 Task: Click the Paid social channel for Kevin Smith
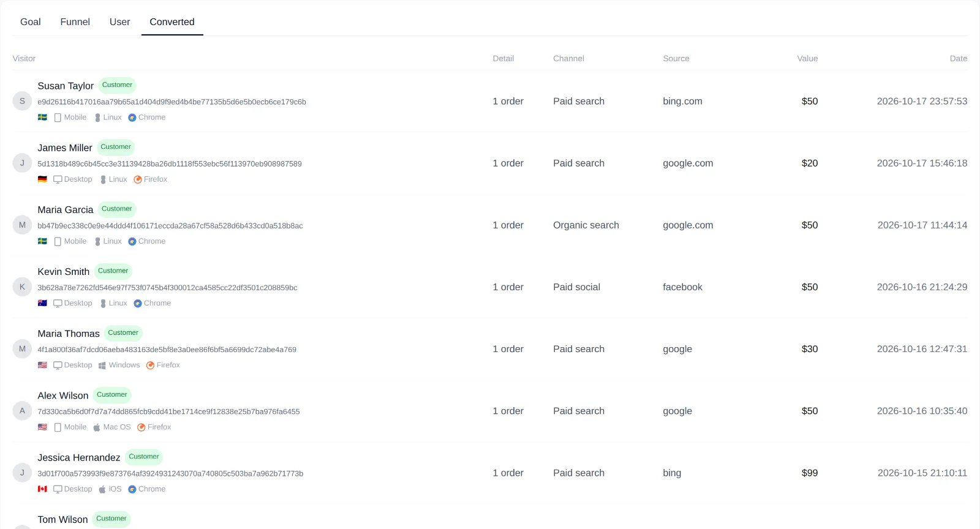[x=576, y=287]
